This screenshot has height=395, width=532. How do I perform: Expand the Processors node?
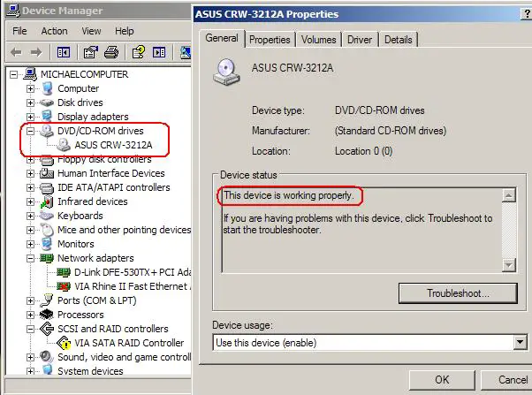(x=30, y=315)
